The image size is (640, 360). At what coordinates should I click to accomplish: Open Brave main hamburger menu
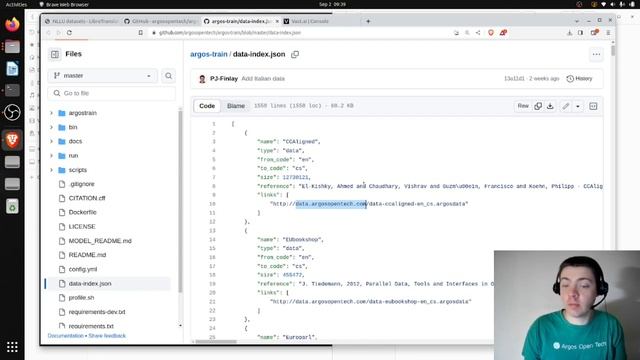[608, 33]
